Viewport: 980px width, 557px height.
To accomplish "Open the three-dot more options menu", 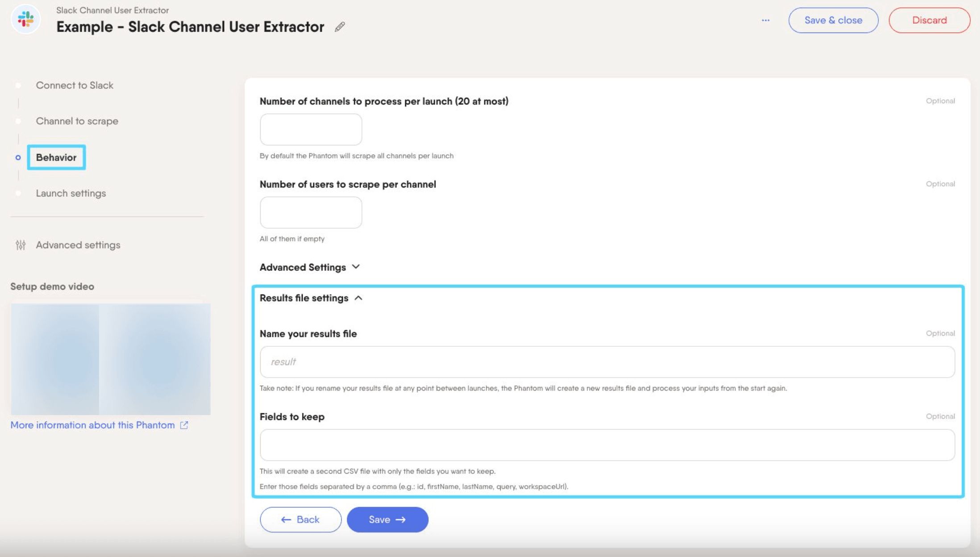I will pyautogui.click(x=766, y=20).
